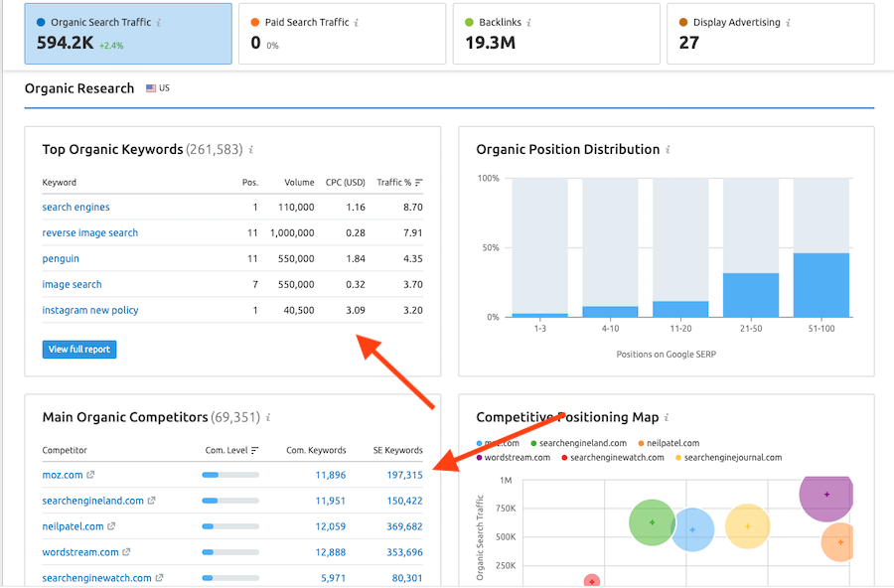
Task: Click info icon beside Competitive Positioning Map
Action: (x=667, y=418)
